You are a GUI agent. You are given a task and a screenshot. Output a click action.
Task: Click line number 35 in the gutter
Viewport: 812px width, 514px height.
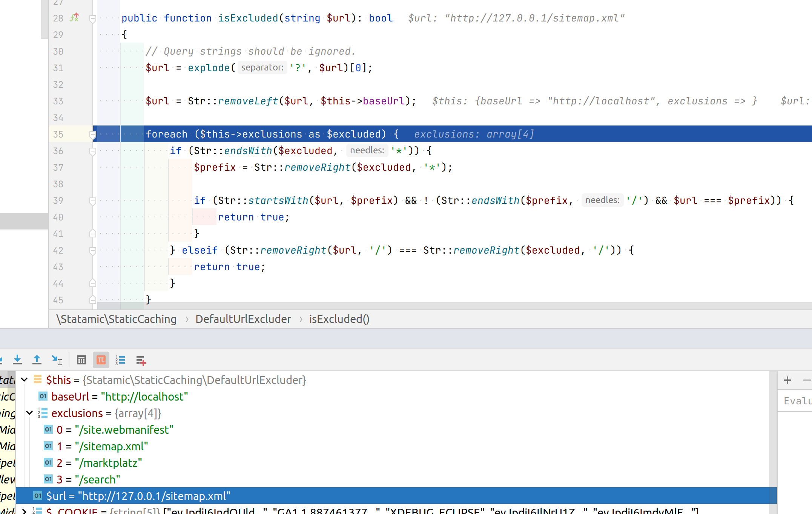pyautogui.click(x=58, y=135)
